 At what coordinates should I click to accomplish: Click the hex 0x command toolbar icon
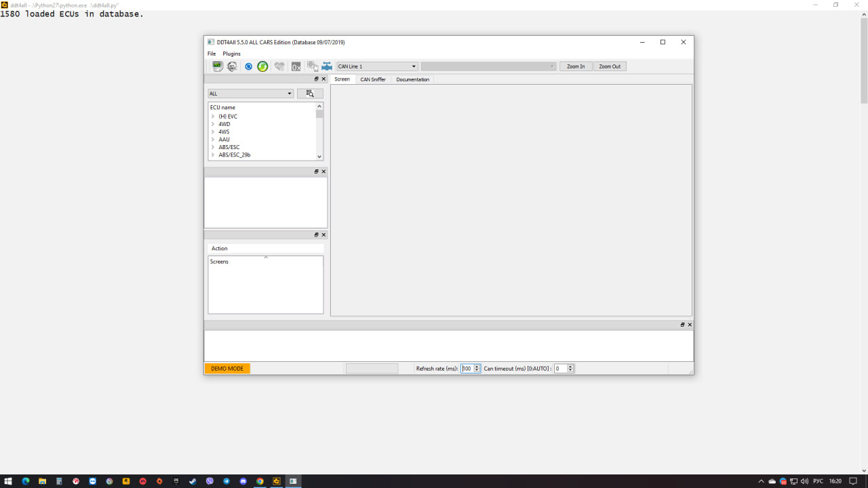(x=296, y=66)
